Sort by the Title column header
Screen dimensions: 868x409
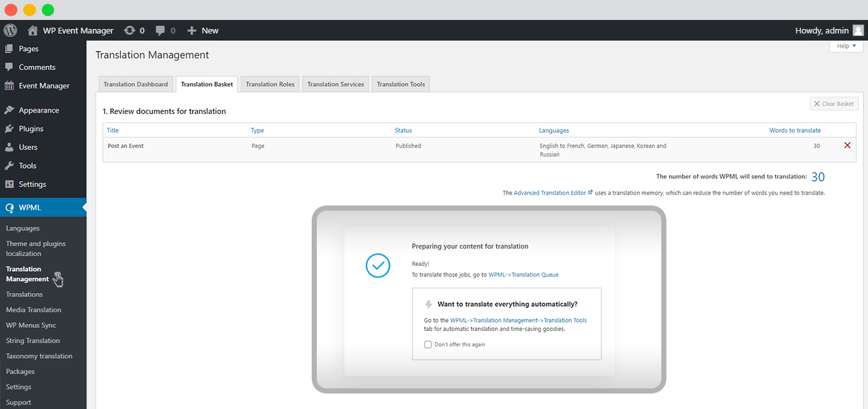tap(113, 130)
